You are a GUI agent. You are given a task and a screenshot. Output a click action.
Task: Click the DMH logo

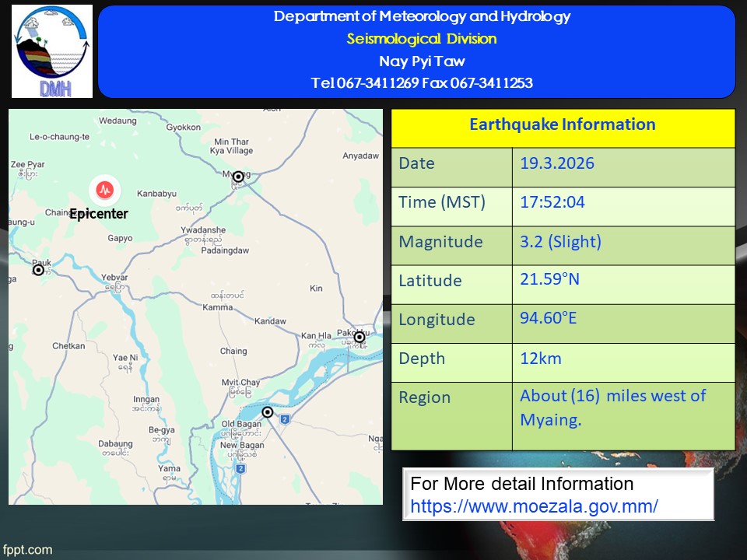pos(52,51)
